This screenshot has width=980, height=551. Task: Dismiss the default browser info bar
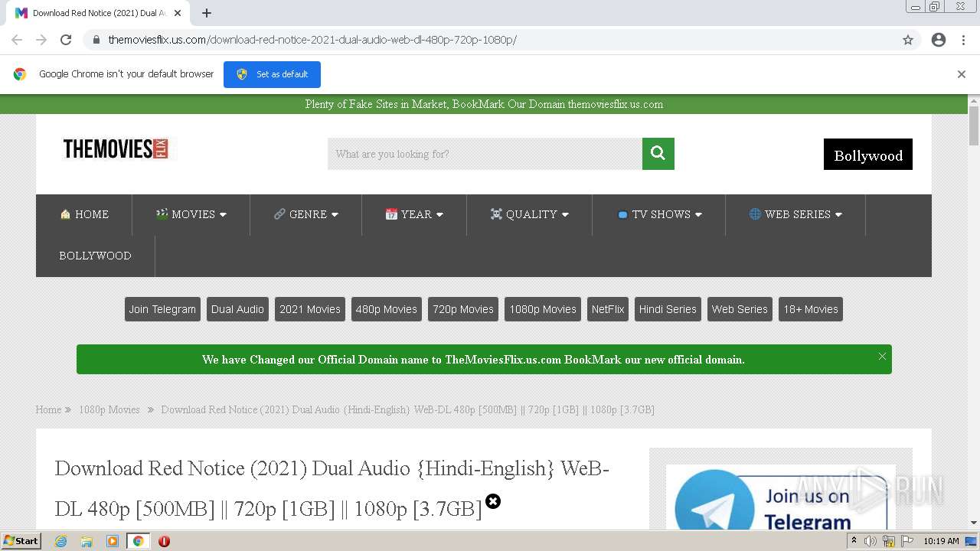pos(962,74)
